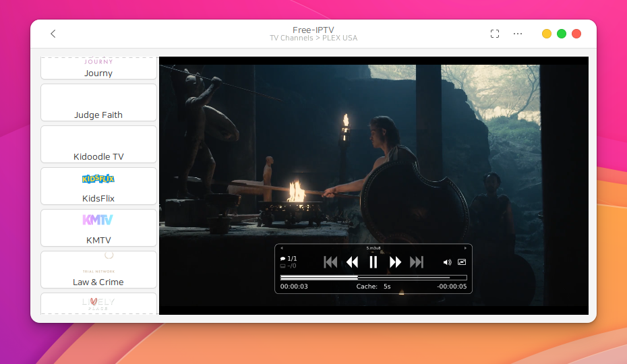Click the fast-forward button in player
This screenshot has width=627, height=364.
tap(395, 262)
